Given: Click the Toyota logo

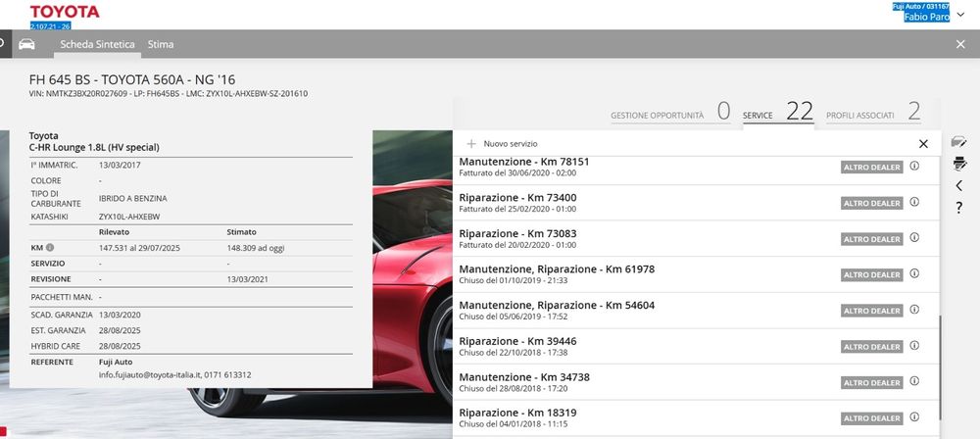Looking at the screenshot, I should 65,12.
